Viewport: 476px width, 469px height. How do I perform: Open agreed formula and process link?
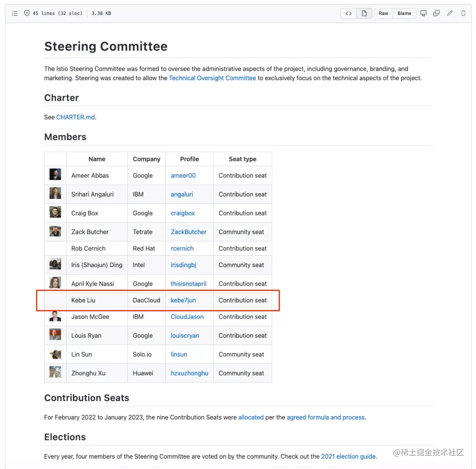[x=325, y=417]
